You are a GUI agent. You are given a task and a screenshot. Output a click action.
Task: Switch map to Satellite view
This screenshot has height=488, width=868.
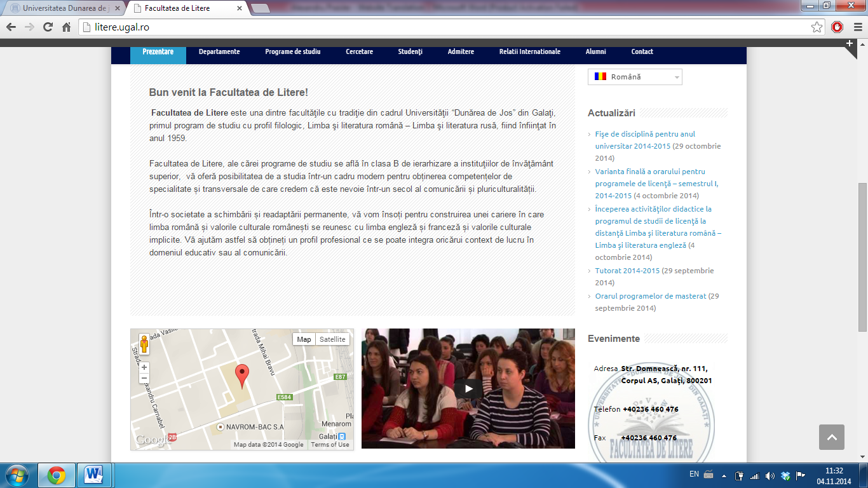tap(332, 339)
